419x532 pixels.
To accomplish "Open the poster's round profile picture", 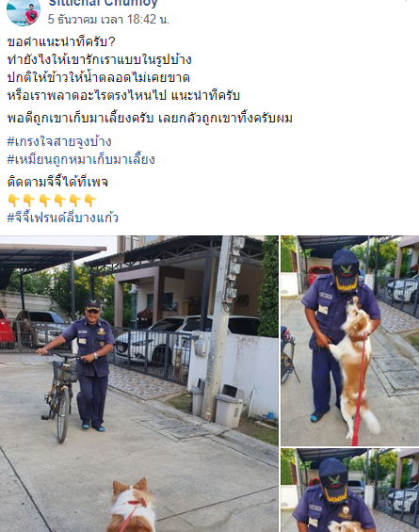I will (x=24, y=11).
